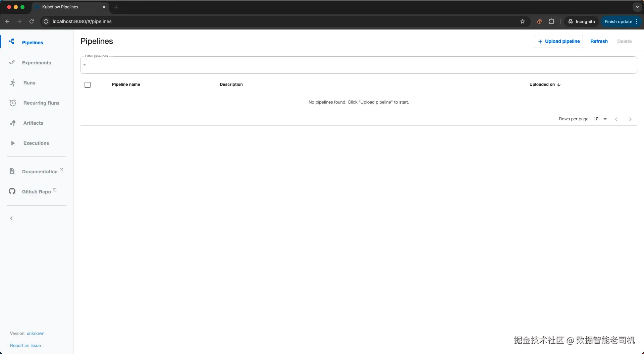Image resolution: width=644 pixels, height=354 pixels.
Task: Go to the previous page of results
Action: pyautogui.click(x=616, y=119)
